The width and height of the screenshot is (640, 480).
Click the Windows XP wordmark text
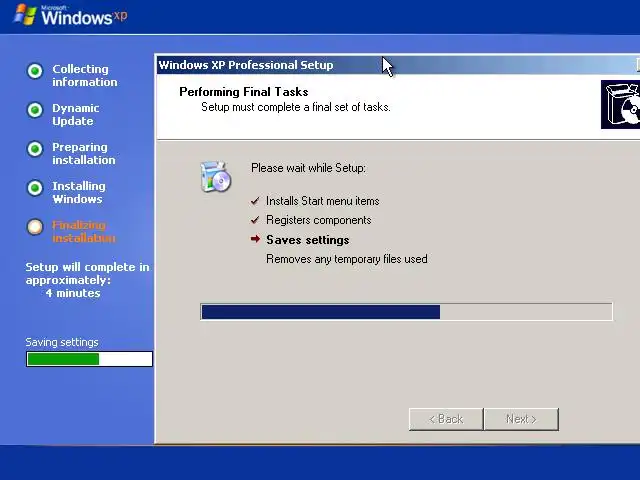(x=84, y=16)
